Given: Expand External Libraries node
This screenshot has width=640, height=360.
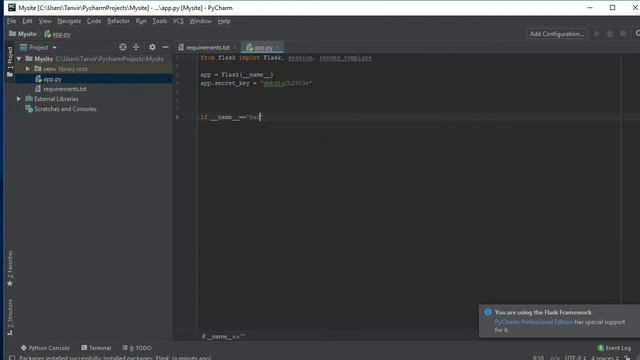Looking at the screenshot, I should click(x=19, y=99).
